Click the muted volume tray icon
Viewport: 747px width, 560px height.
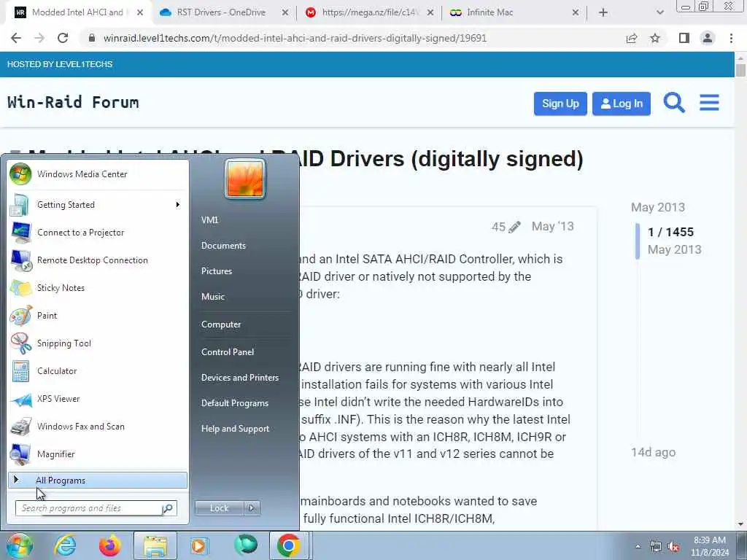673,547
